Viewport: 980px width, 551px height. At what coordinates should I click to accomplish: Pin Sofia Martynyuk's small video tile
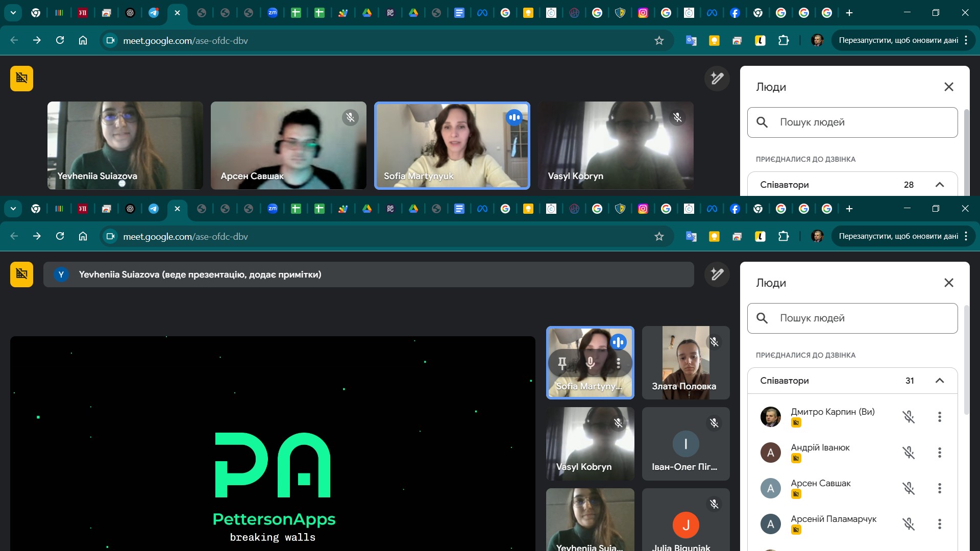pyautogui.click(x=562, y=363)
